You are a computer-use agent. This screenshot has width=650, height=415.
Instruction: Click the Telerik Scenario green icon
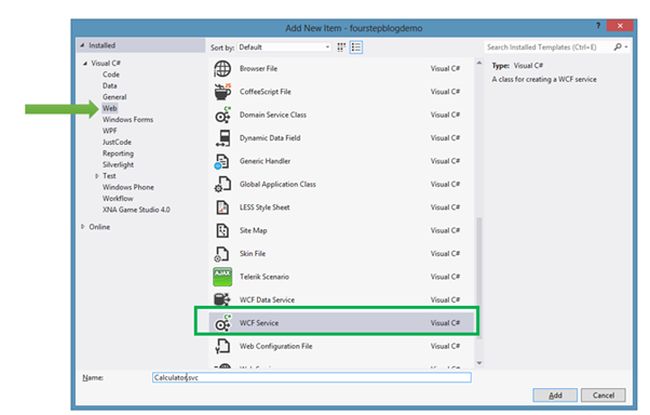pos(223,277)
